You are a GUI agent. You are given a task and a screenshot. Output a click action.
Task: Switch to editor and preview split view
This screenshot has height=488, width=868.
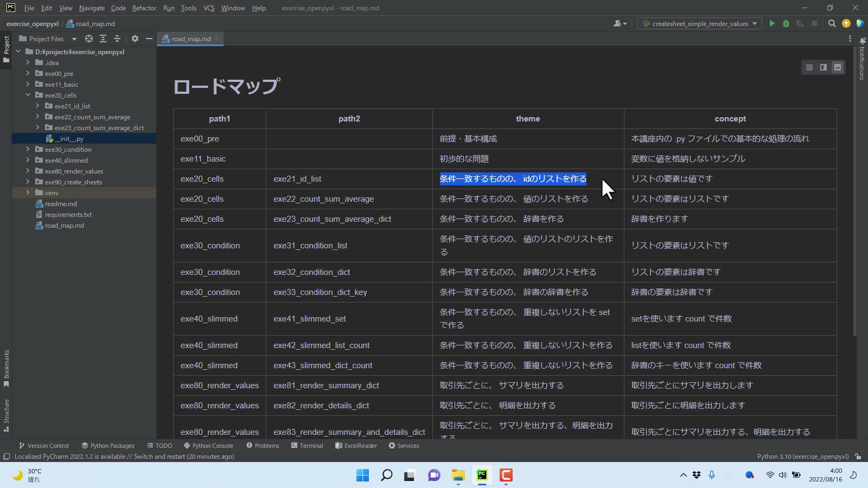tap(823, 67)
